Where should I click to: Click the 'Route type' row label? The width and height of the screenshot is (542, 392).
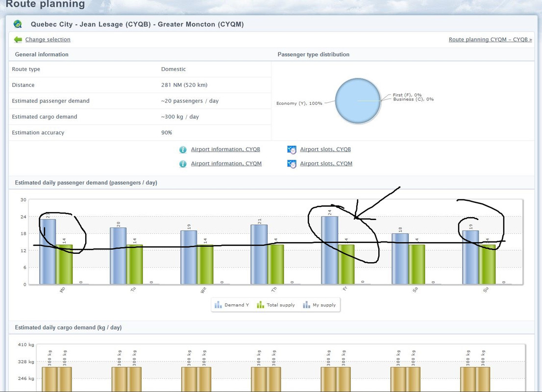coord(26,69)
